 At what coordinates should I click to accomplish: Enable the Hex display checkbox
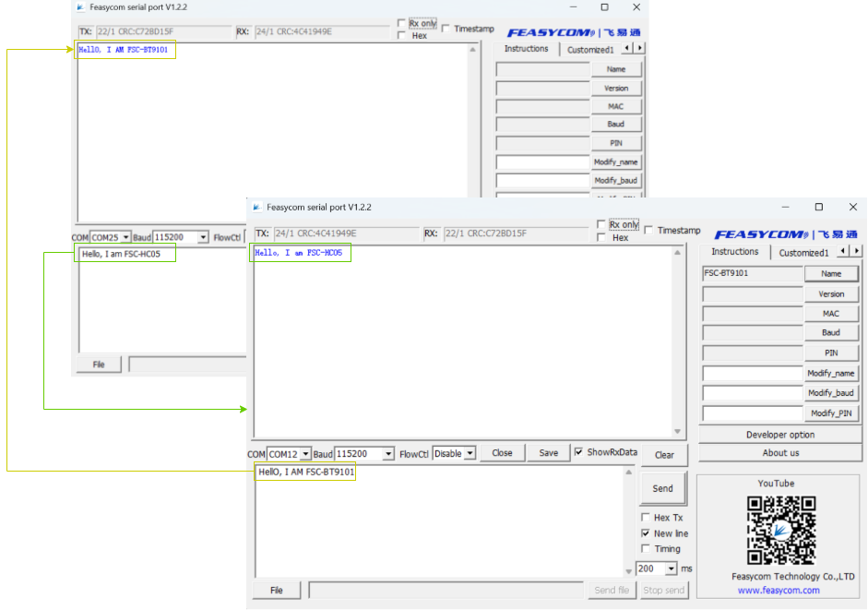(x=602, y=237)
